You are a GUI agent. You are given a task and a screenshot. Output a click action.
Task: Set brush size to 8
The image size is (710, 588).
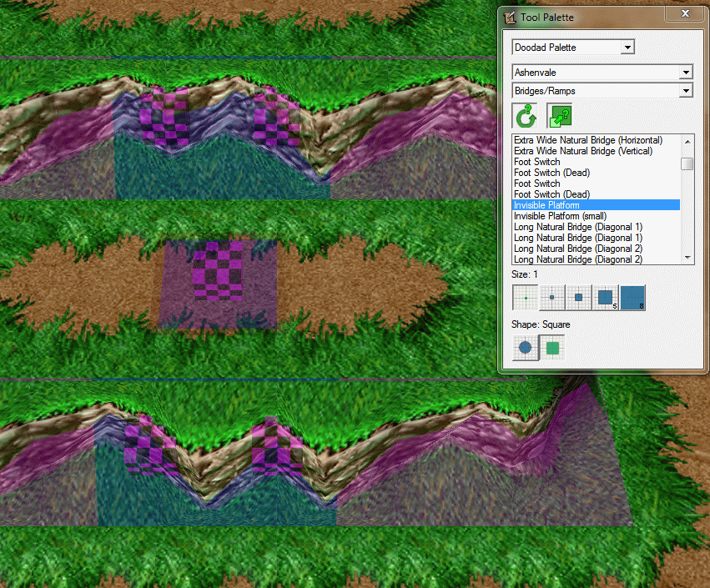pyautogui.click(x=632, y=298)
